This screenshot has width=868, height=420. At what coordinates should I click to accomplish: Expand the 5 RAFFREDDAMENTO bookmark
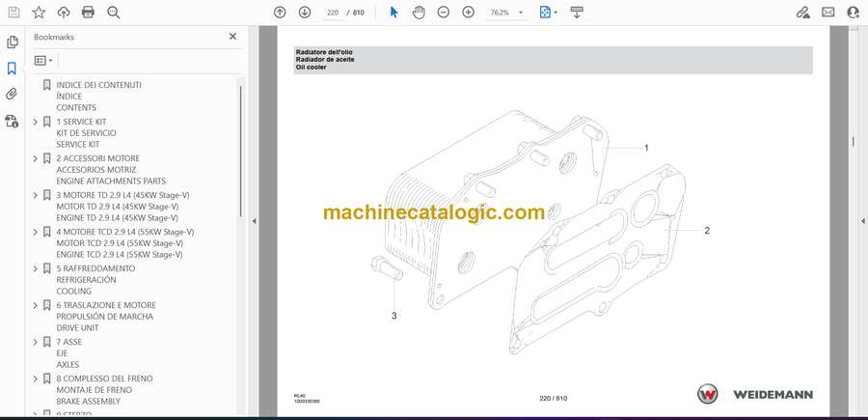[x=36, y=268]
